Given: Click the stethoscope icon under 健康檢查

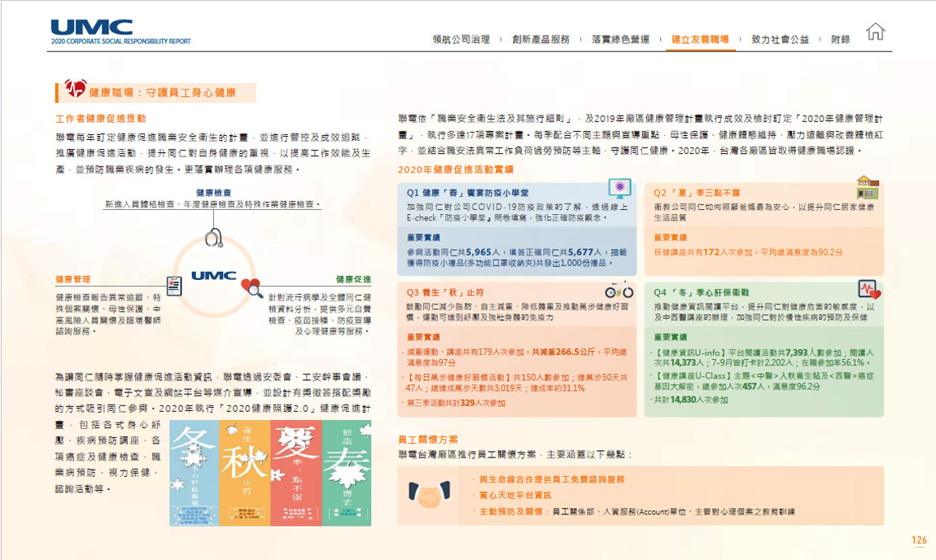Looking at the screenshot, I should tap(214, 238).
